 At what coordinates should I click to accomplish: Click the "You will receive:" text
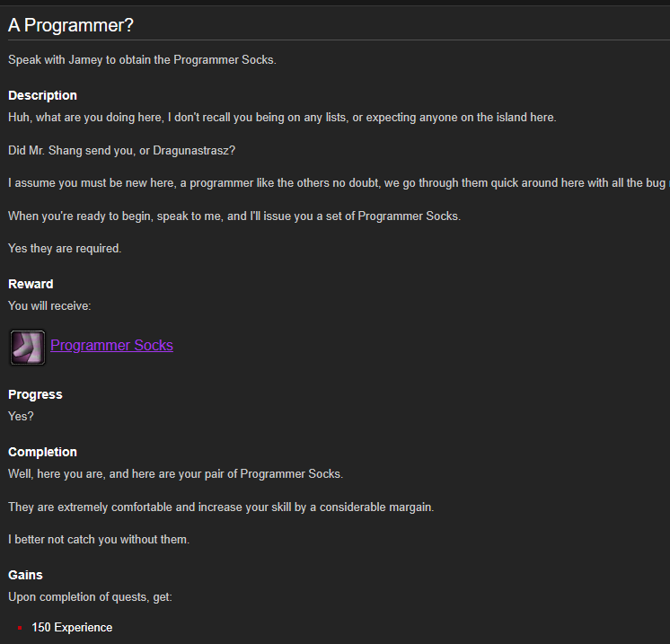click(x=49, y=306)
